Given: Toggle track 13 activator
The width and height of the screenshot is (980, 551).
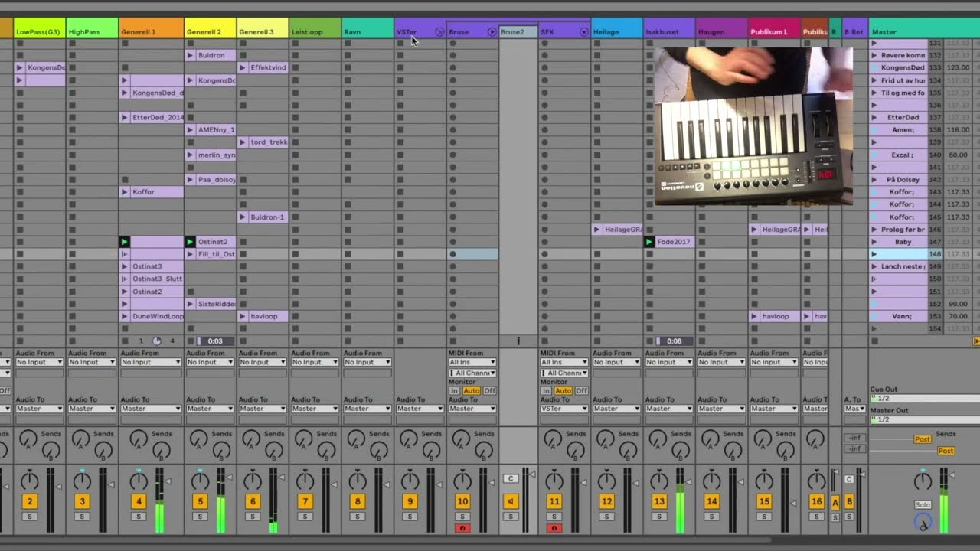Looking at the screenshot, I should (x=659, y=501).
